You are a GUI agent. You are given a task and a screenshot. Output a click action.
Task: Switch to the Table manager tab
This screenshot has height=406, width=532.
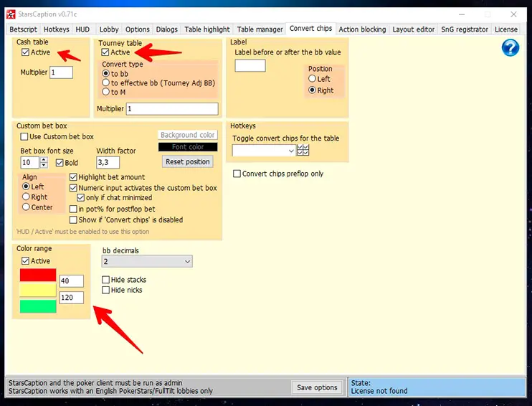click(260, 29)
